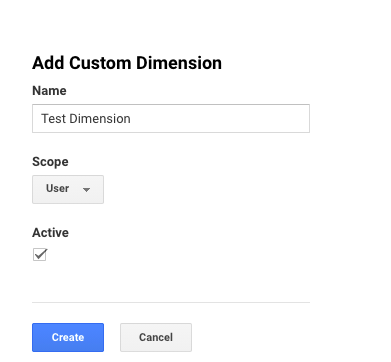Click the horizontal divider above Create
Screen dimensions: 391x362
coord(171,302)
